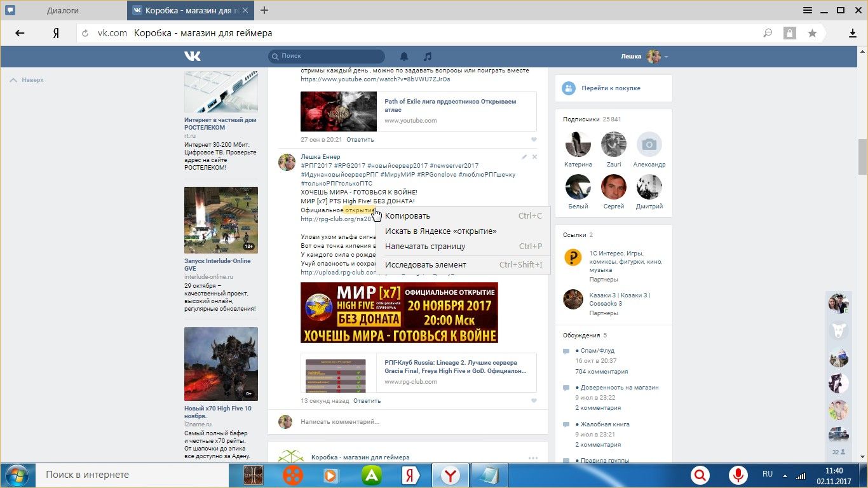Like the Path of Exile comment
The width and height of the screenshot is (868, 488).
click(534, 140)
